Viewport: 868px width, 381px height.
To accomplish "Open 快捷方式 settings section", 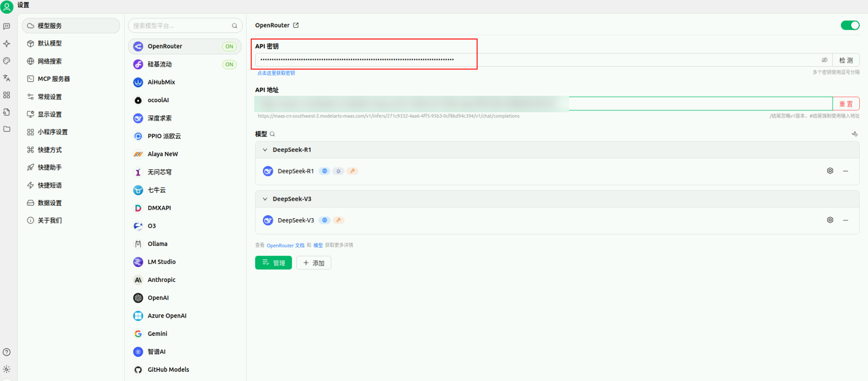I will click(x=71, y=150).
